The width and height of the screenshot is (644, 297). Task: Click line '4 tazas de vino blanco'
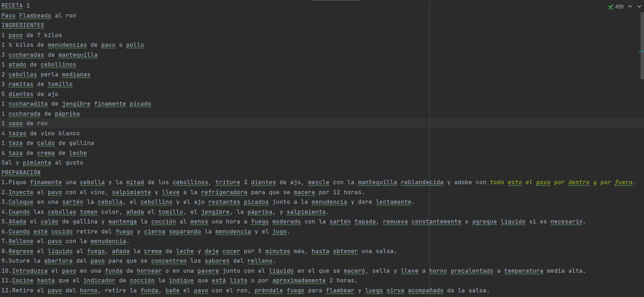41,134
